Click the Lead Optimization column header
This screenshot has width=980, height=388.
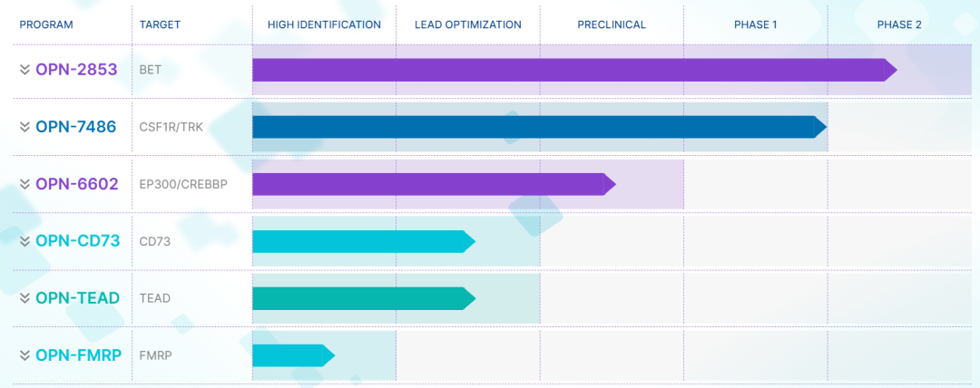click(x=468, y=24)
